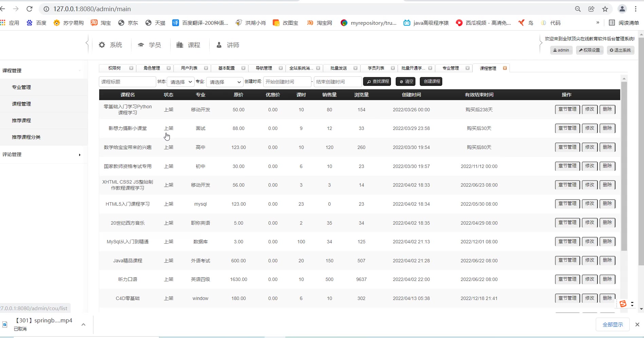Click the 课程标题 input field
Screen dimensions: 644x338
pos(127,82)
